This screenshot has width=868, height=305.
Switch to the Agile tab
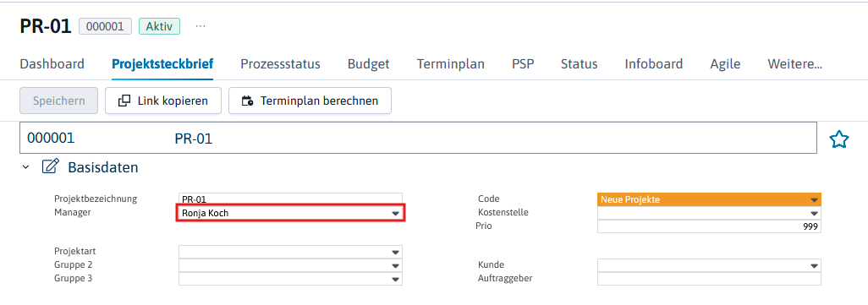tap(725, 64)
